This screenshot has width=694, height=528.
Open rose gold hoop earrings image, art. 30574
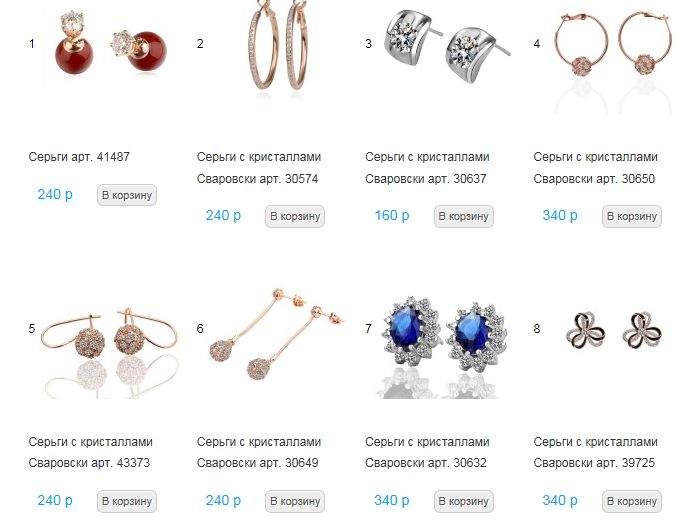(278, 44)
